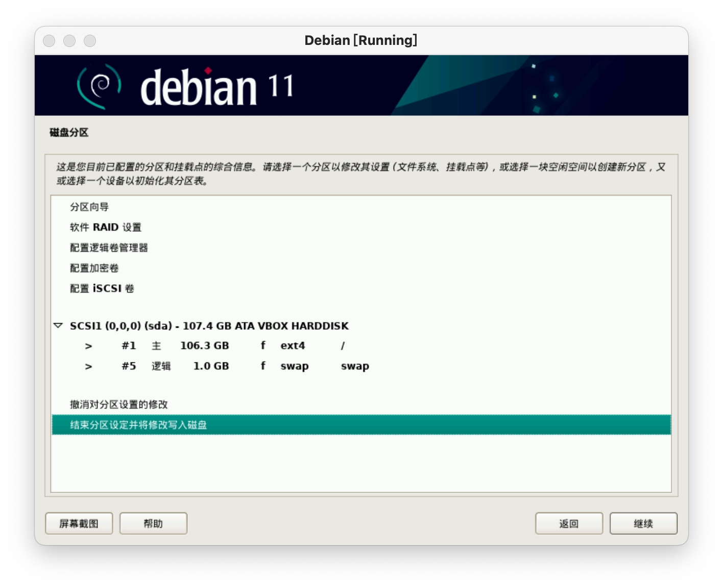Continue with the 继续 button
Viewport: 723px width, 588px height.
pyautogui.click(x=644, y=524)
